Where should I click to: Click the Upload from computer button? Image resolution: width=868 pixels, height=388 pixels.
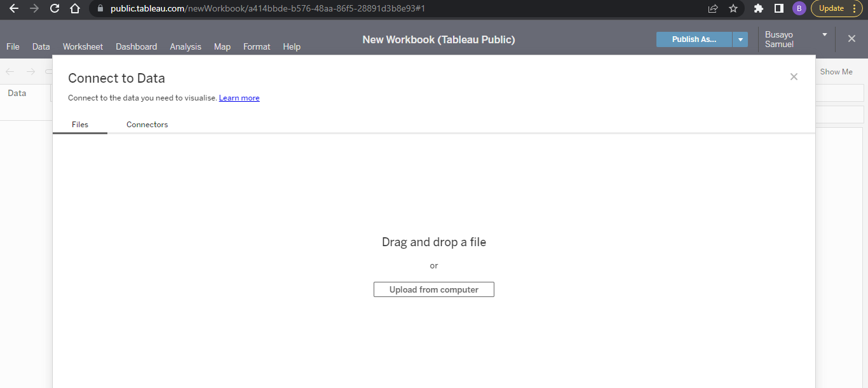click(x=434, y=289)
